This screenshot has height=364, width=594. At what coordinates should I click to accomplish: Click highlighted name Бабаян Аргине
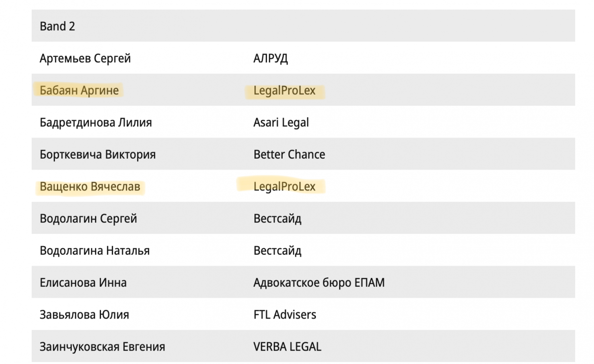point(79,91)
